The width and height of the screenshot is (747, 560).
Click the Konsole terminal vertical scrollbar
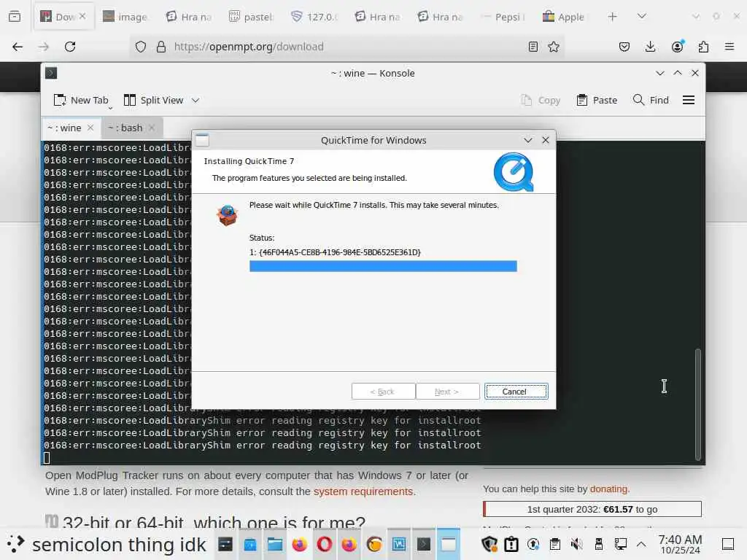pos(698,404)
